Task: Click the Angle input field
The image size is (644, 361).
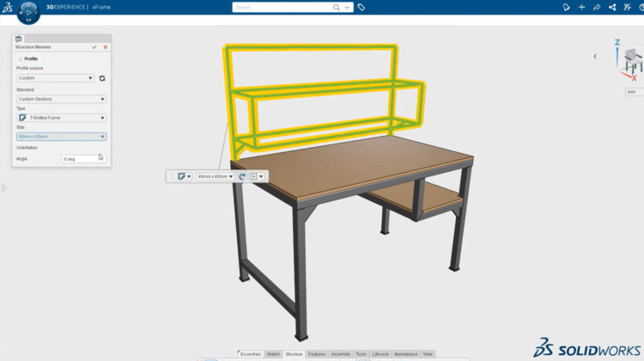Action: click(x=83, y=159)
